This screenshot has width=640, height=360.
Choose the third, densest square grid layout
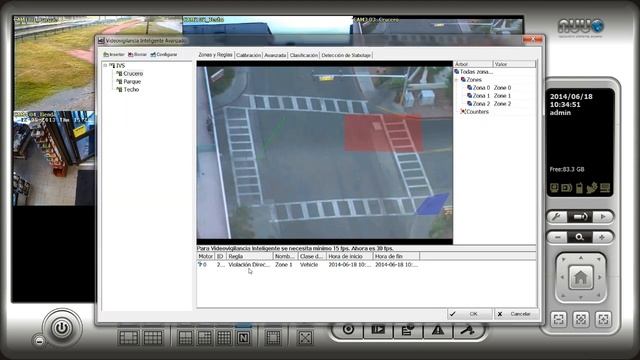224,338
